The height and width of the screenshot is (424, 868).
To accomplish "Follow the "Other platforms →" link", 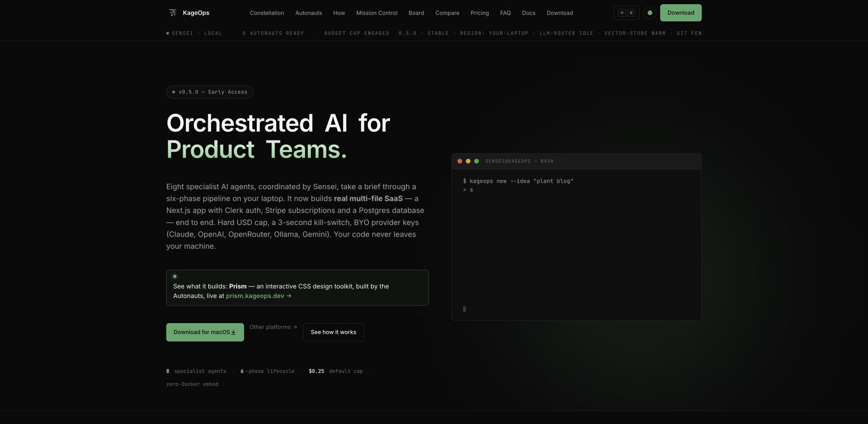I will (273, 327).
